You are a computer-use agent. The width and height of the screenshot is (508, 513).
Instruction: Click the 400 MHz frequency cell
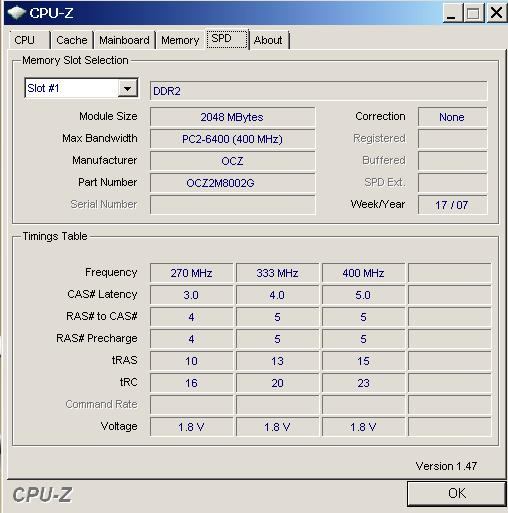point(363,273)
